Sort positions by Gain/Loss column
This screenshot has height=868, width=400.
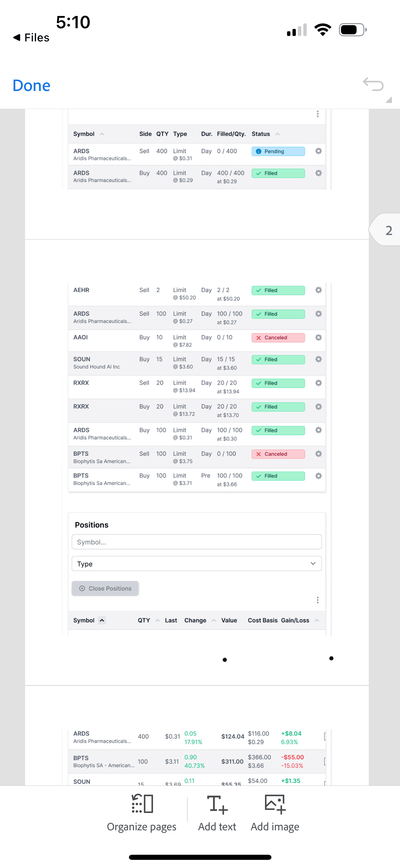[x=317, y=620]
